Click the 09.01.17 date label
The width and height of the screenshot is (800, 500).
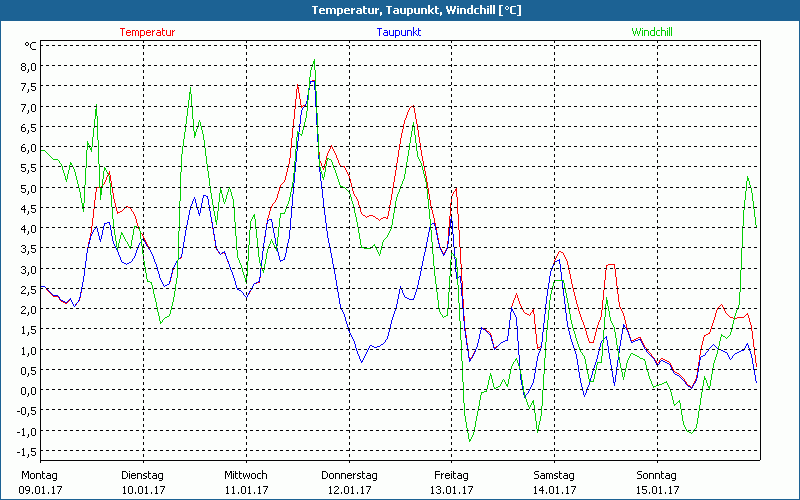39,490
